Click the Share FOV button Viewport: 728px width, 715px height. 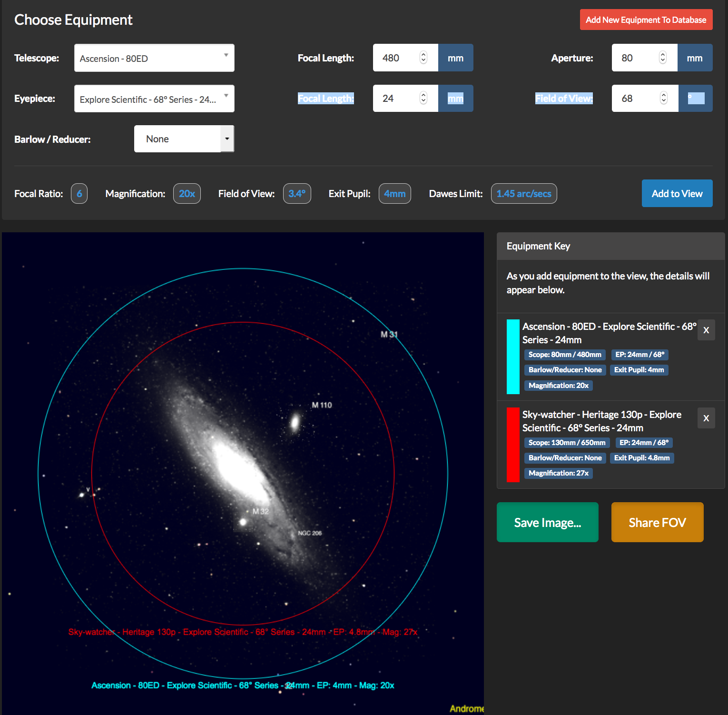tap(657, 522)
